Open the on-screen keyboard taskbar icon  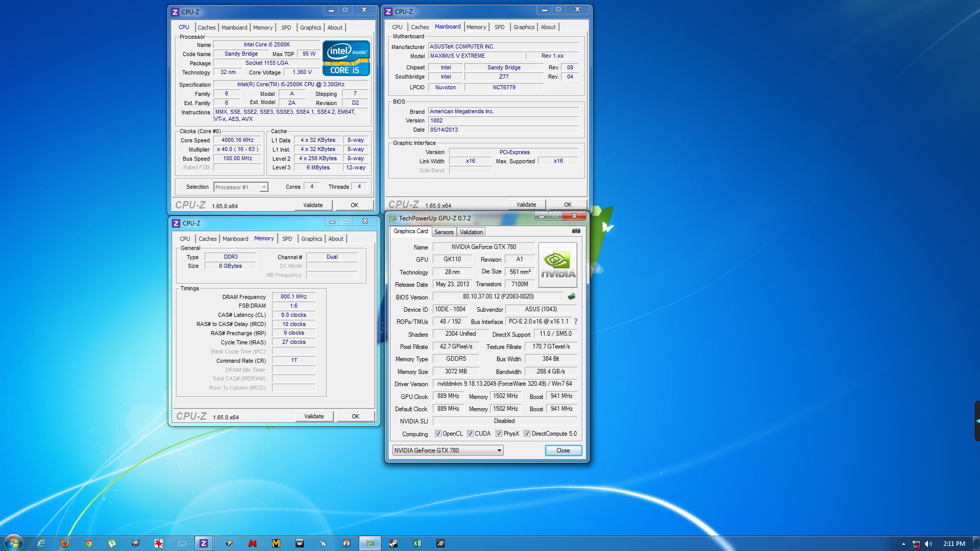tap(182, 543)
